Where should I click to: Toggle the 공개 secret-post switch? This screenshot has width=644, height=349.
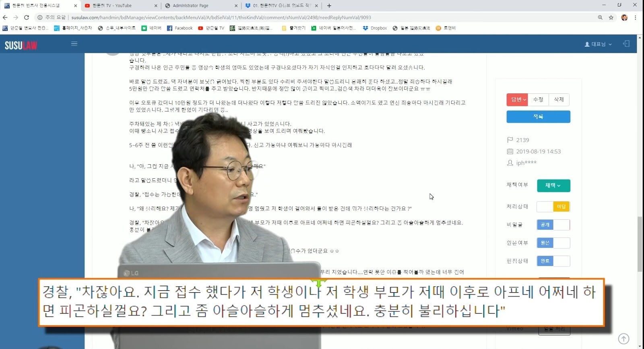tap(553, 225)
